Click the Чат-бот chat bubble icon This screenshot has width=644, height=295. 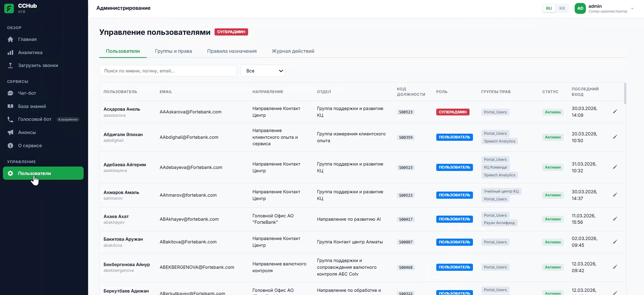[10, 93]
